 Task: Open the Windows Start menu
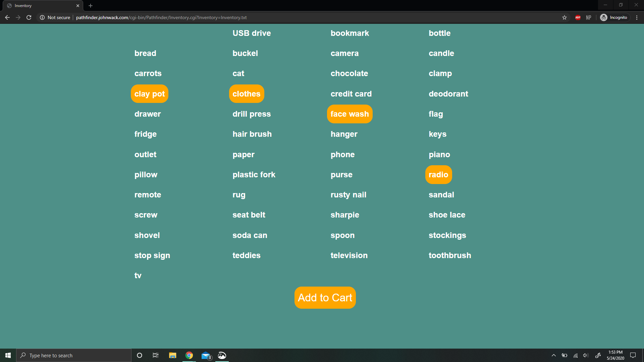8,355
